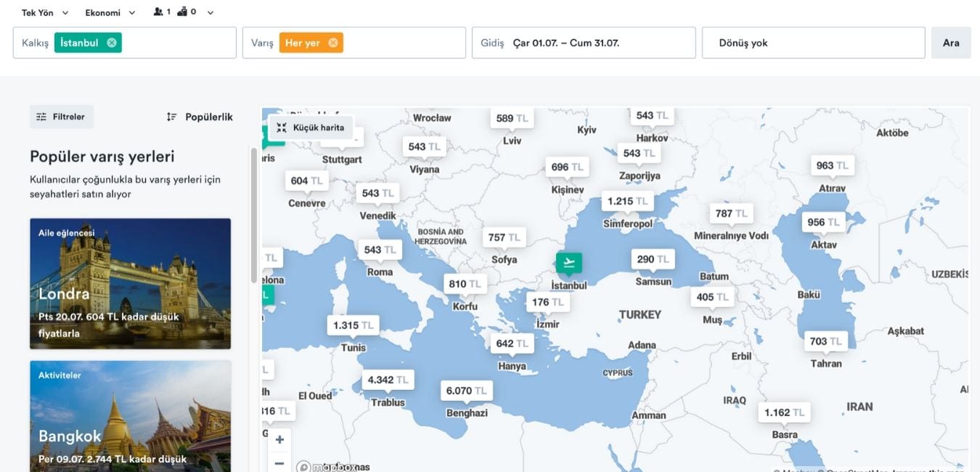Click the 6.070 TL Benghazi price tag
Screen dimensions: 980x472
pos(466,391)
